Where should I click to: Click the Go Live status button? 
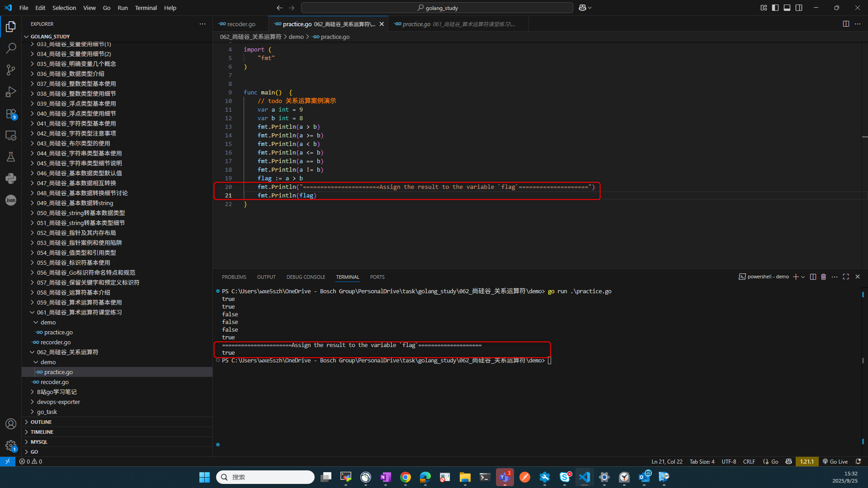[x=835, y=461]
